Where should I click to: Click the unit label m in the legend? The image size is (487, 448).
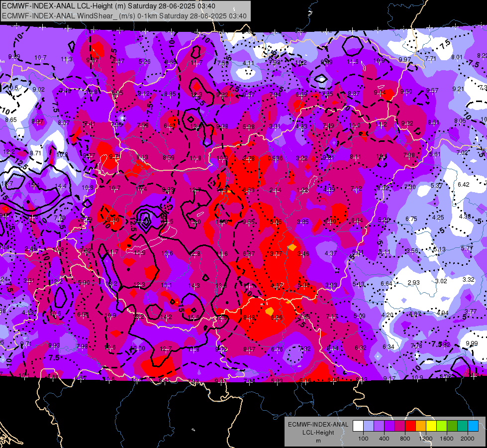(318, 441)
